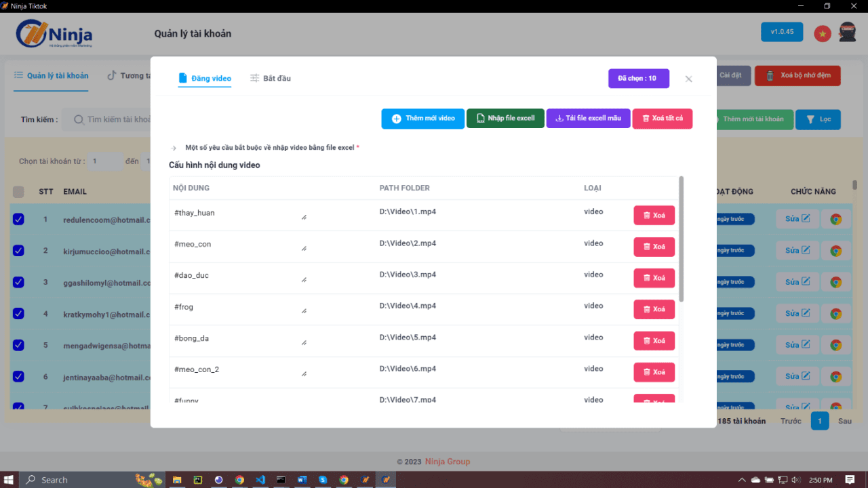
Task: Delete the #bong_da video row
Action: (654, 340)
